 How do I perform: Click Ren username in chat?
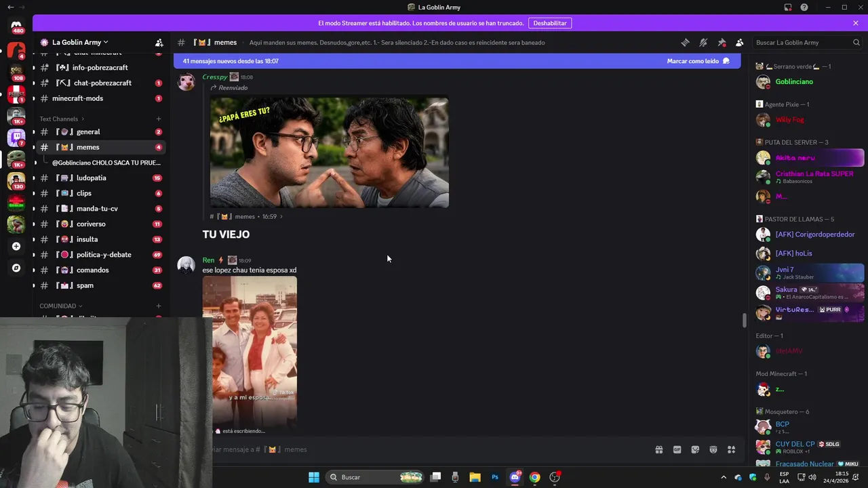[208, 260]
